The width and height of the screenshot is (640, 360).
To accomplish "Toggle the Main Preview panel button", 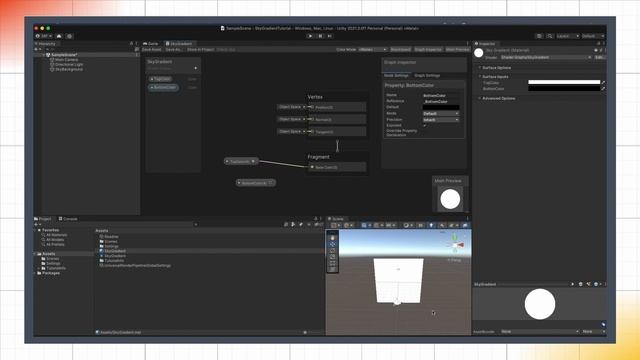I will point(458,49).
